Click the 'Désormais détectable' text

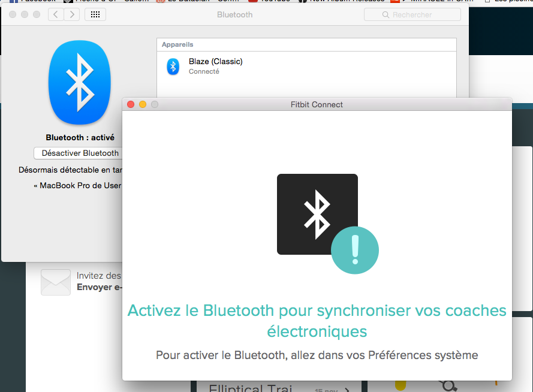pyautogui.click(x=70, y=170)
